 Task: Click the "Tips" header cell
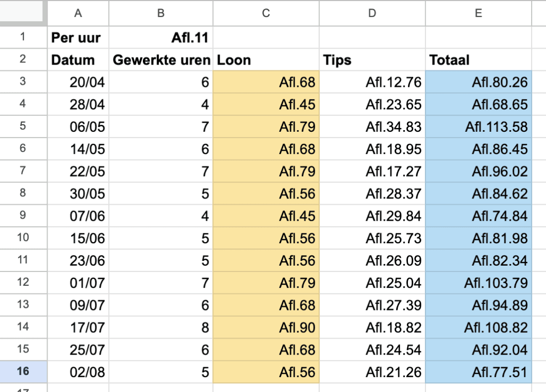coord(372,60)
